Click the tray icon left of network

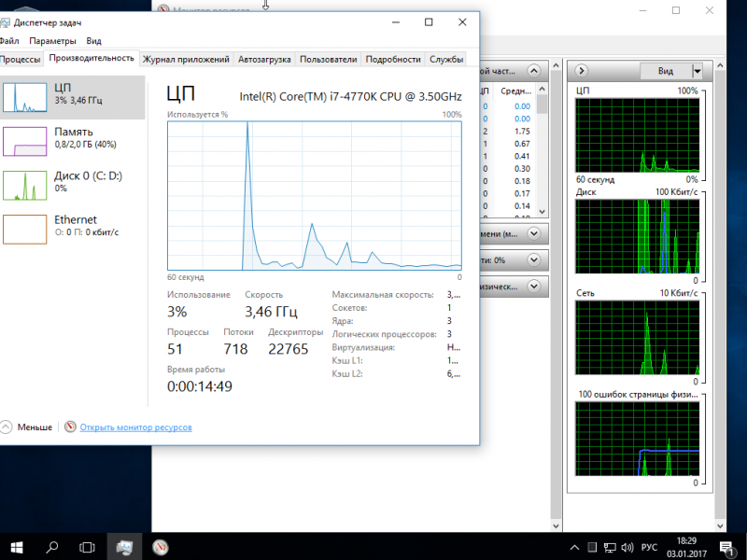click(x=592, y=547)
